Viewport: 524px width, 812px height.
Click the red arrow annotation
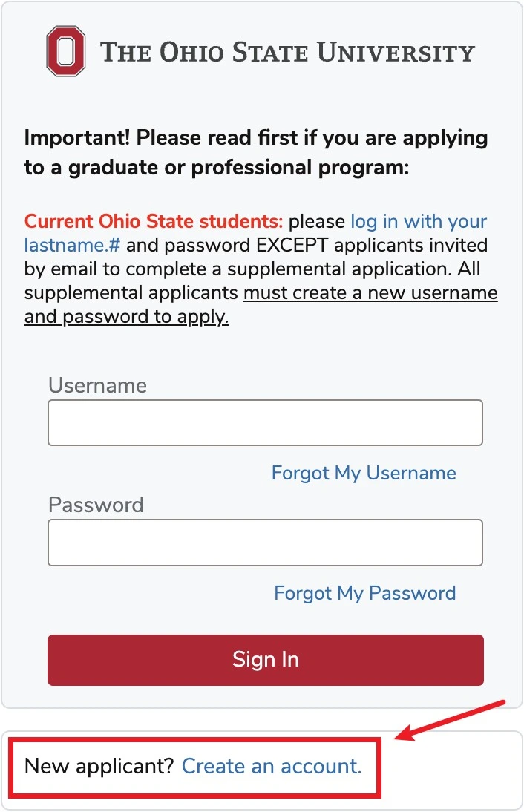point(450,720)
